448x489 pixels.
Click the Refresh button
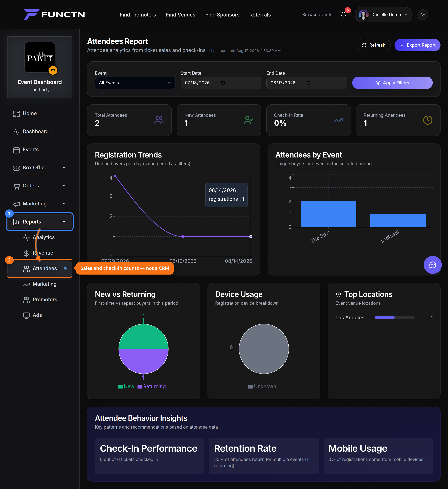tap(373, 45)
